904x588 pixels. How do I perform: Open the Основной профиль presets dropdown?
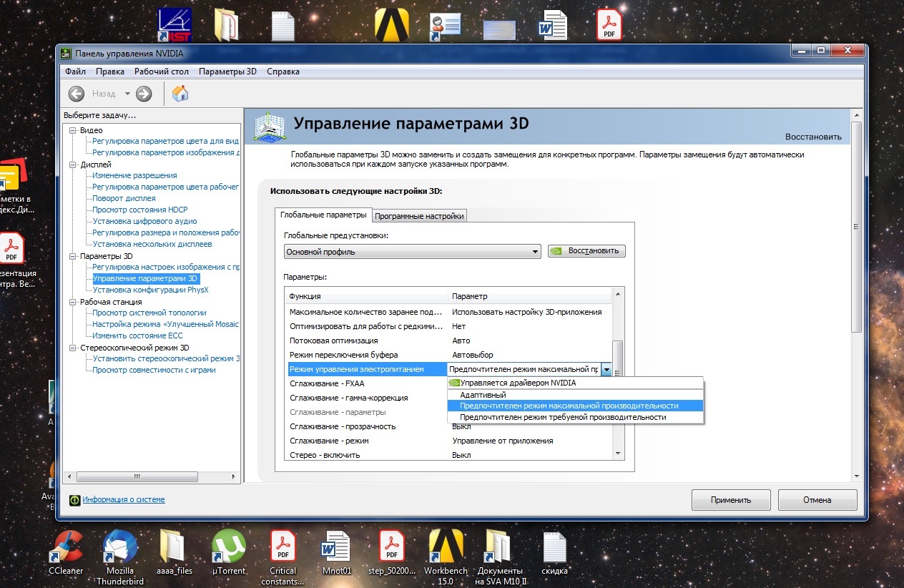pyautogui.click(x=412, y=252)
